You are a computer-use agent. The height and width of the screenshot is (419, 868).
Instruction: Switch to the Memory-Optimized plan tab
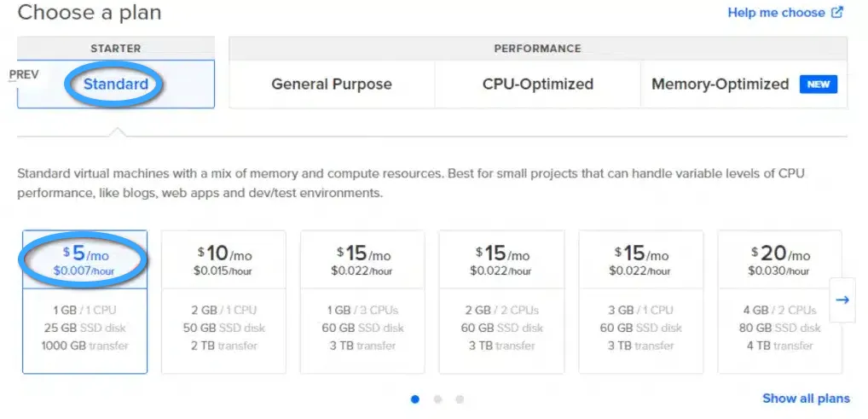pos(744,84)
